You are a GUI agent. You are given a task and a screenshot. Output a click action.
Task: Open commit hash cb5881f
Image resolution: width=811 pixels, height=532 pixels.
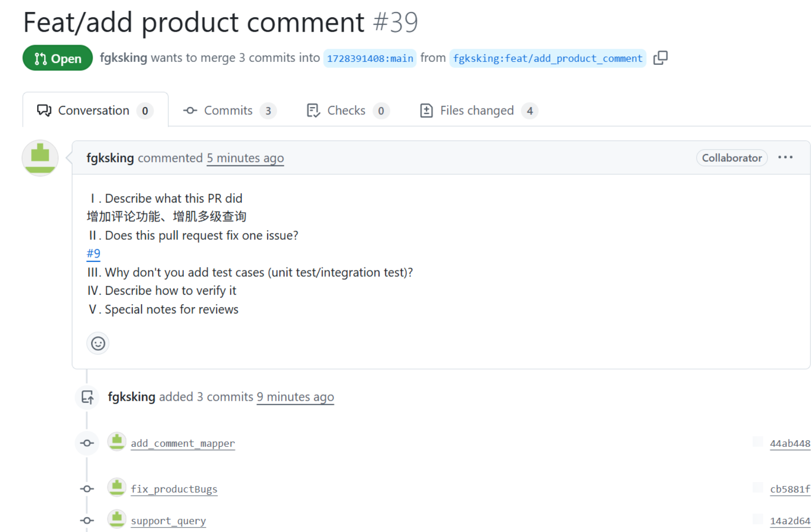pyautogui.click(x=790, y=489)
